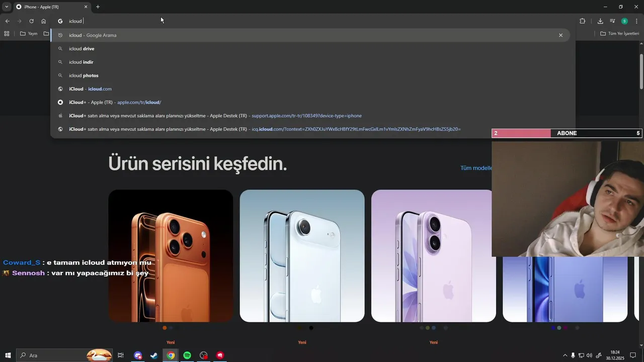
Task: Pick the blue color swatch under third iPhone
Action: click(434, 328)
